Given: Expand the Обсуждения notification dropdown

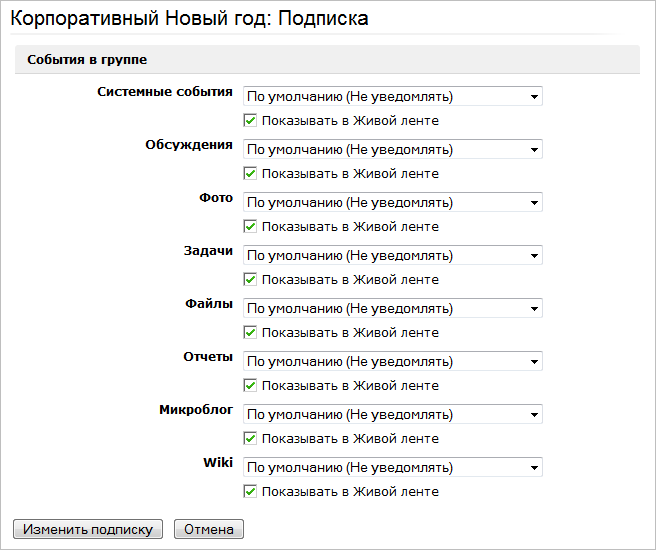Looking at the screenshot, I should (393, 150).
